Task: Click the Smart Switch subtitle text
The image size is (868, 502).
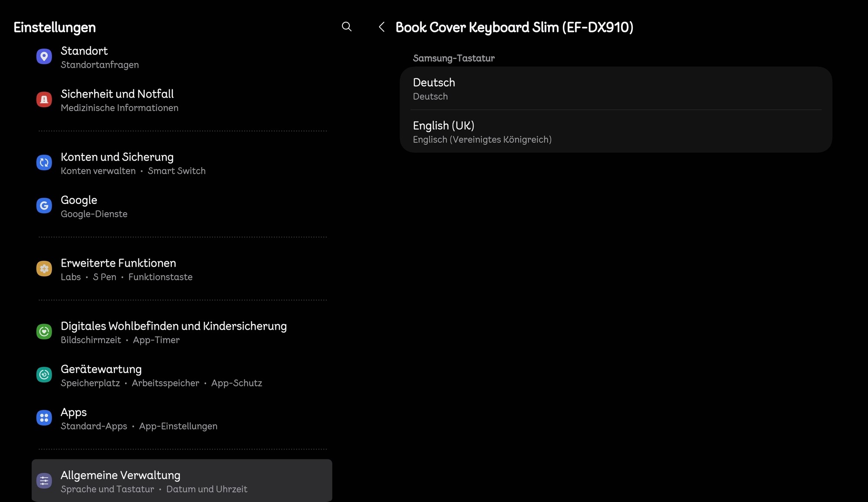Action: point(177,171)
